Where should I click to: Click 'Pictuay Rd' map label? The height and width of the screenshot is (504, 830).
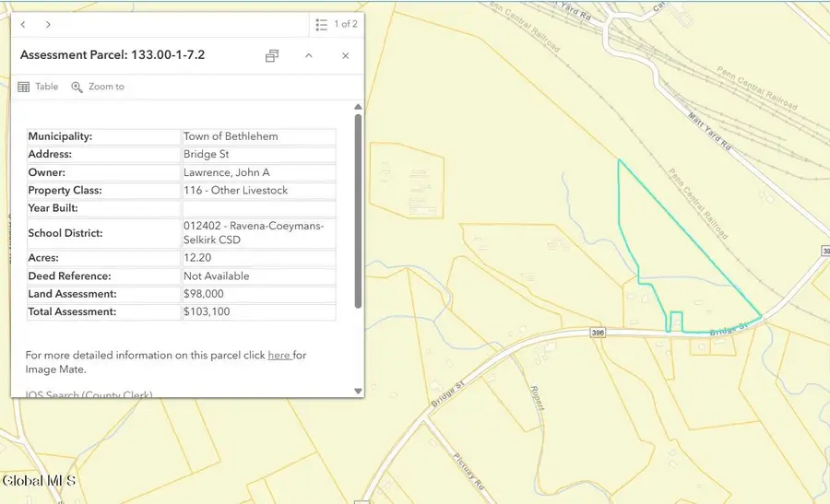468,472
